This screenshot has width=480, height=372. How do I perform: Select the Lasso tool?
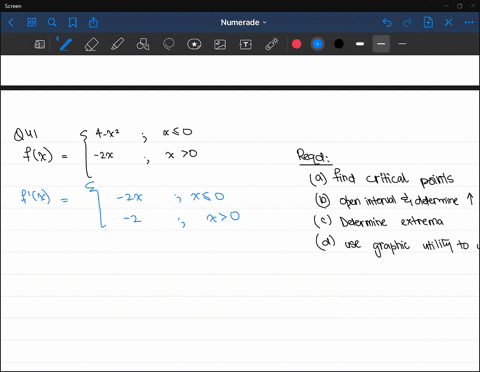[169, 44]
